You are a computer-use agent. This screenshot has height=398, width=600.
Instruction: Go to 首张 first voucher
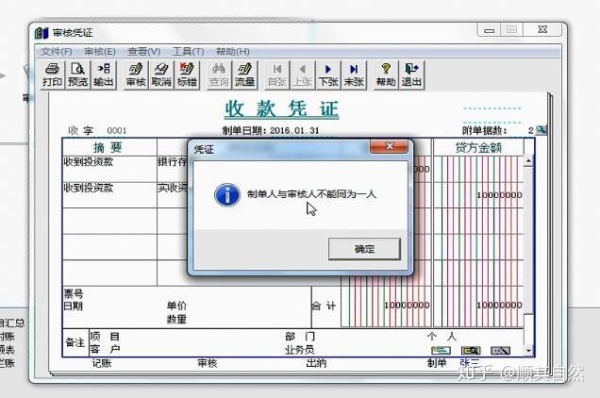click(x=277, y=75)
